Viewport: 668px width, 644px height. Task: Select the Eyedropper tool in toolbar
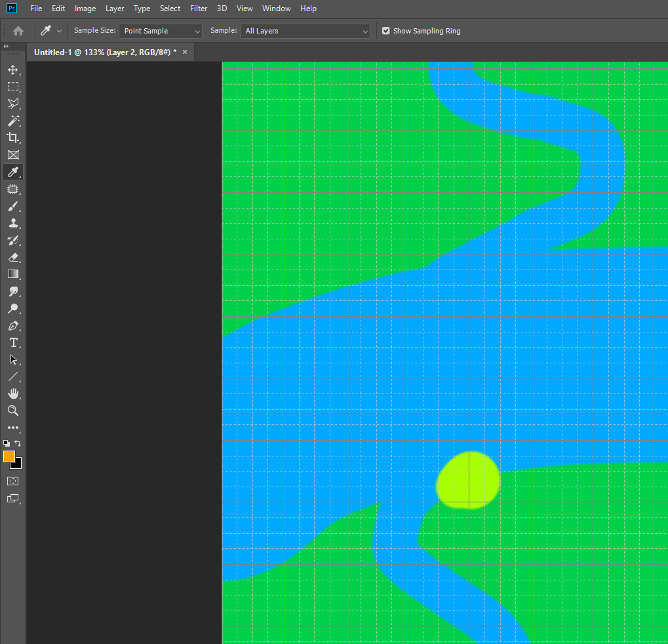click(12, 172)
